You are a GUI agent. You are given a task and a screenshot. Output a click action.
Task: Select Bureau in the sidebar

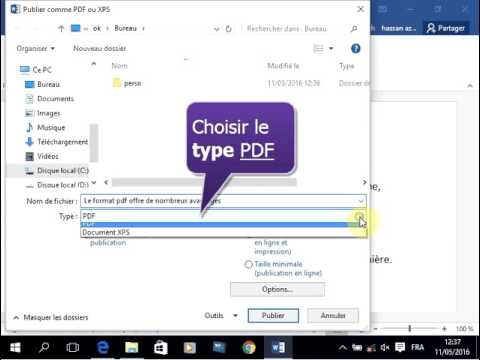[43, 84]
